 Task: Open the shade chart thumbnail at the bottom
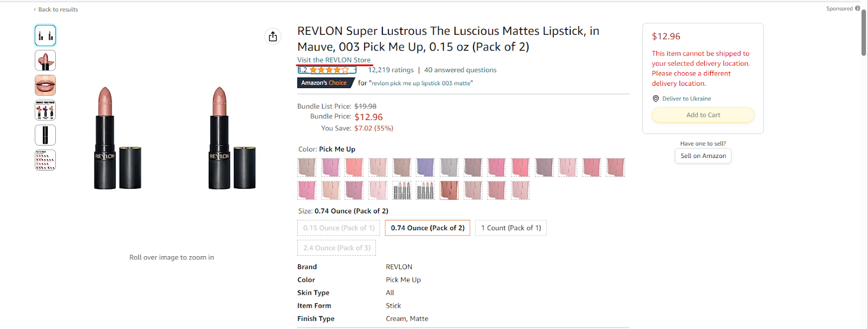tap(46, 160)
